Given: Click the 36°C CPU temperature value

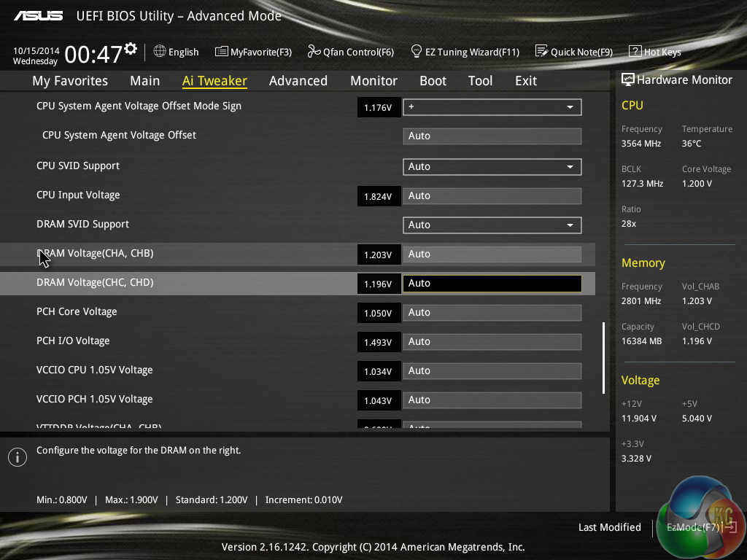Looking at the screenshot, I should pos(692,144).
